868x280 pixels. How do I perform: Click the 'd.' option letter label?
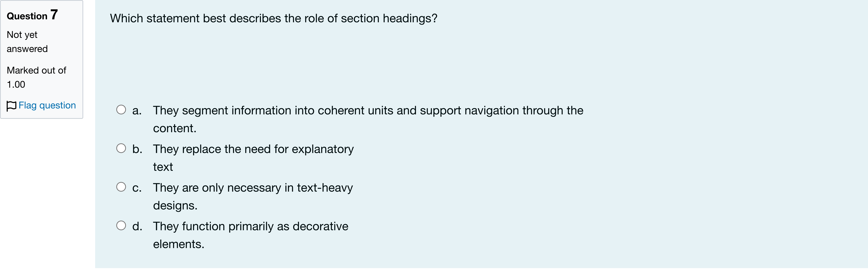(x=137, y=226)
